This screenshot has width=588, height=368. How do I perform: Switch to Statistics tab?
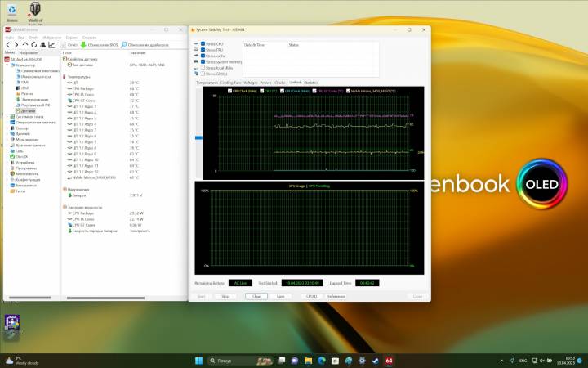311,83
